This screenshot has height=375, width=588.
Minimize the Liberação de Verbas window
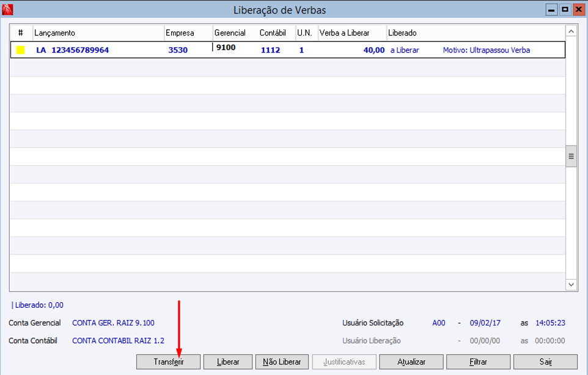click(551, 10)
